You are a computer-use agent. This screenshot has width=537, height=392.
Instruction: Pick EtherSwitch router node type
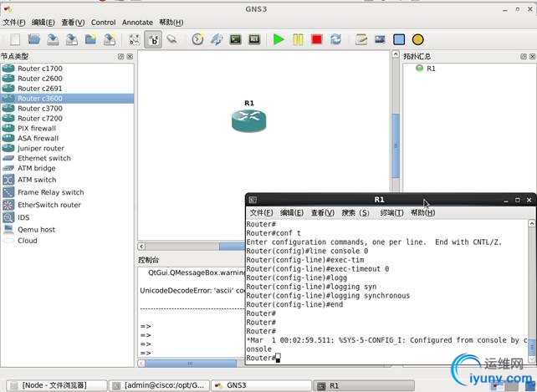(49, 205)
